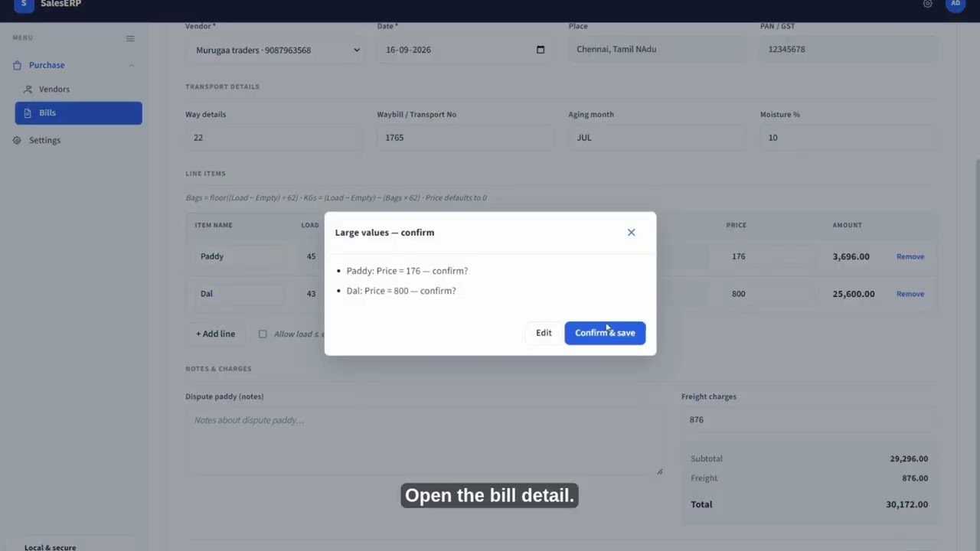Click the Subtotal value 29,296.00
The width and height of the screenshot is (980, 551).
(909, 459)
